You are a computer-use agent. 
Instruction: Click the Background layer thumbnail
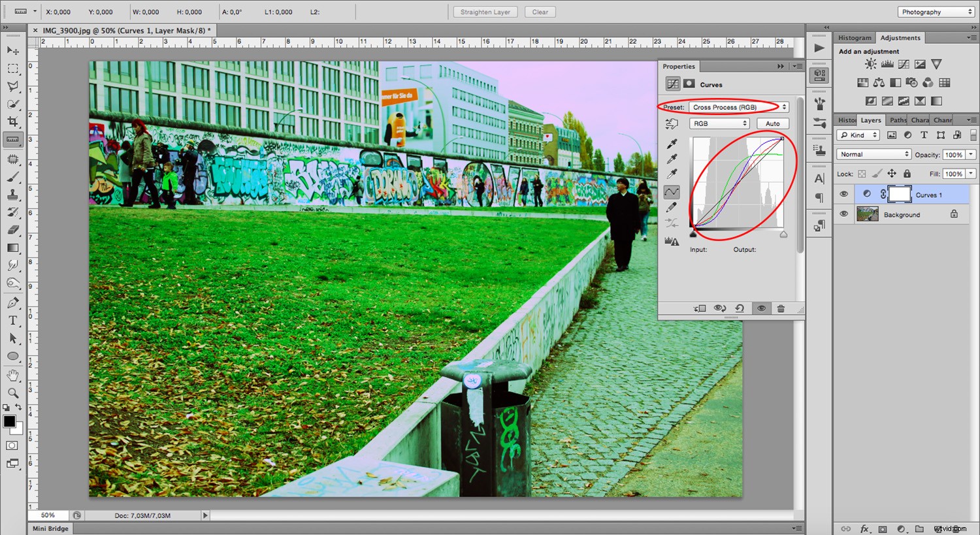pyautogui.click(x=867, y=214)
